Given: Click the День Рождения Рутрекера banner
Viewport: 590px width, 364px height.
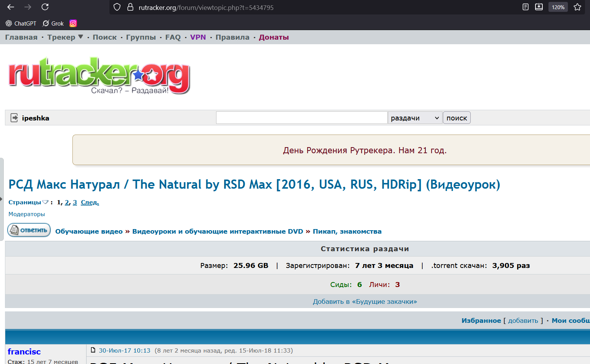Looking at the screenshot, I should pyautogui.click(x=365, y=150).
